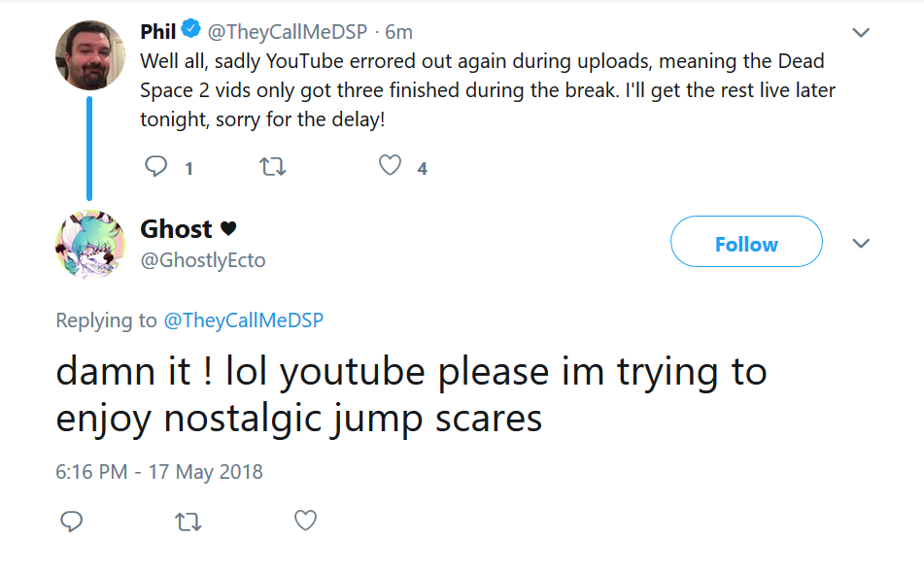The width and height of the screenshot is (924, 573).
Task: Reply to Phil's tweet via speech bubble
Action: coord(156,167)
